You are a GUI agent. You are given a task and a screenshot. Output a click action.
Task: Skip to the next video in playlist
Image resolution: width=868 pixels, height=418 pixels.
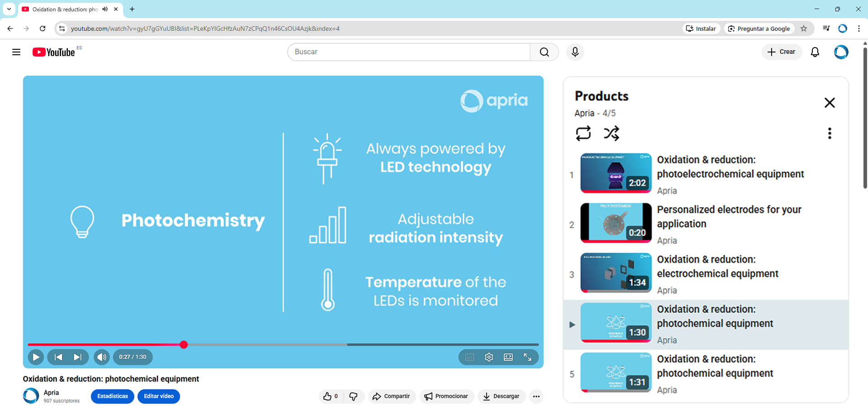click(x=78, y=357)
